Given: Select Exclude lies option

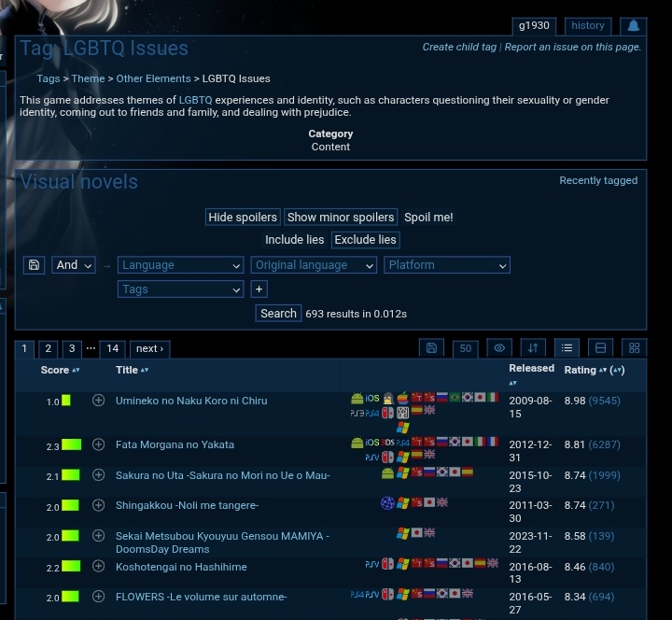Looking at the screenshot, I should [365, 240].
